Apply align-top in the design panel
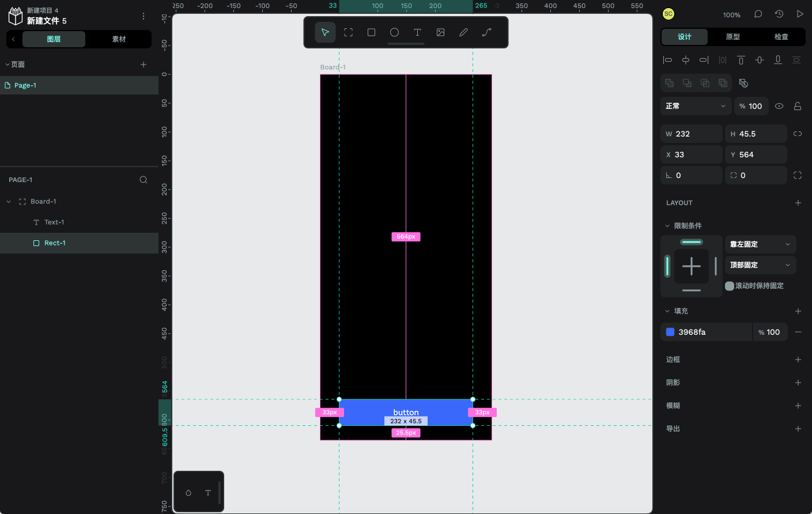Image resolution: width=812 pixels, height=514 pixels. (741, 59)
